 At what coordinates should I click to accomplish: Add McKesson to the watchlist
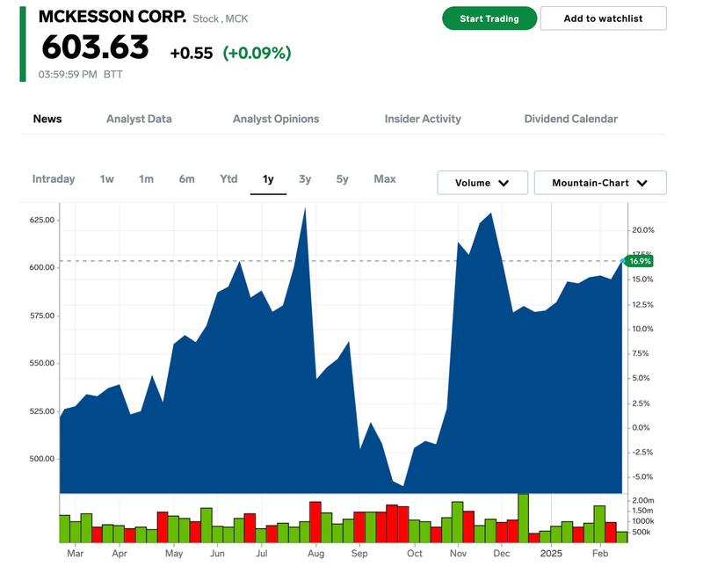pyautogui.click(x=603, y=18)
